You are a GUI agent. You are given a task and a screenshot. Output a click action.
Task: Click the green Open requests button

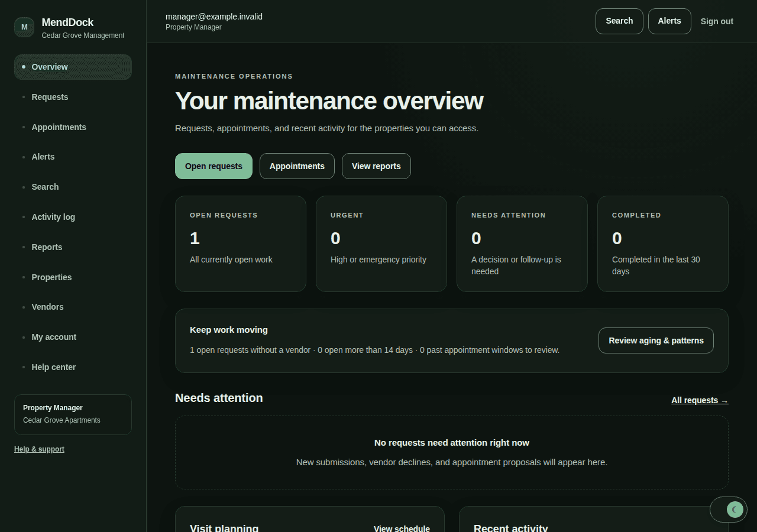click(x=213, y=166)
